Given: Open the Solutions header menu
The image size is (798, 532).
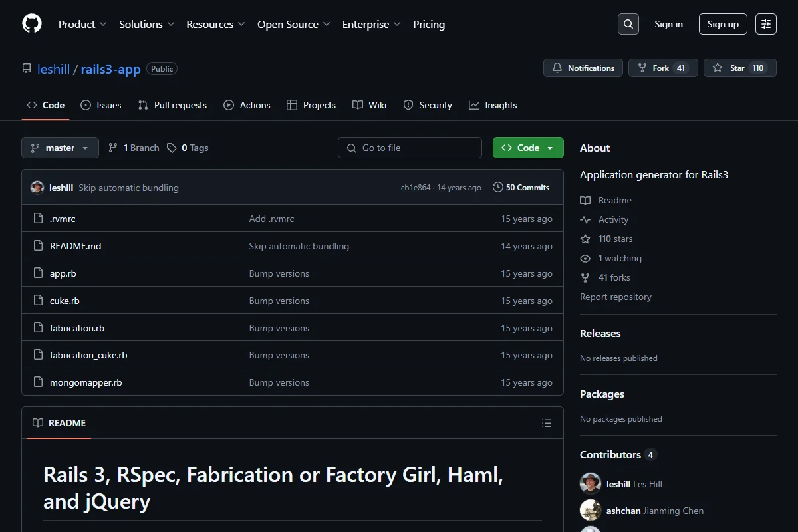Looking at the screenshot, I should tap(146, 24).
